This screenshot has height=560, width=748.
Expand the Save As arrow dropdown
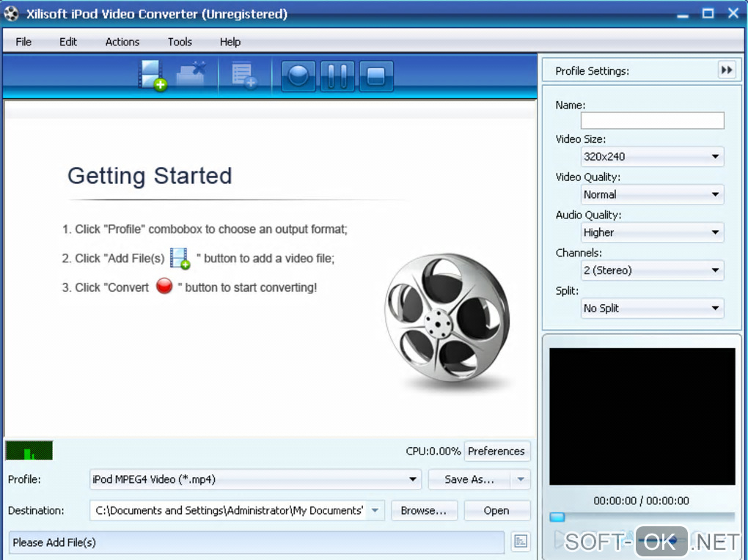coord(521,479)
